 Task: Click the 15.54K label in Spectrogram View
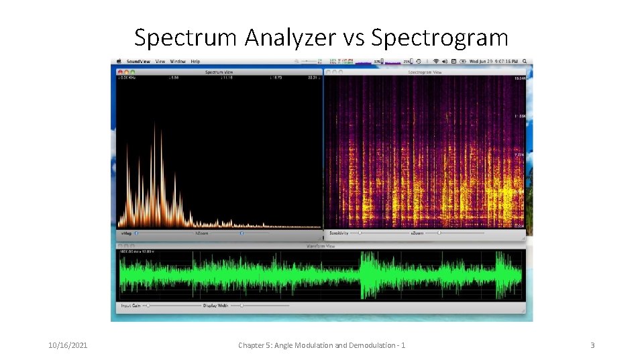pos(519,78)
